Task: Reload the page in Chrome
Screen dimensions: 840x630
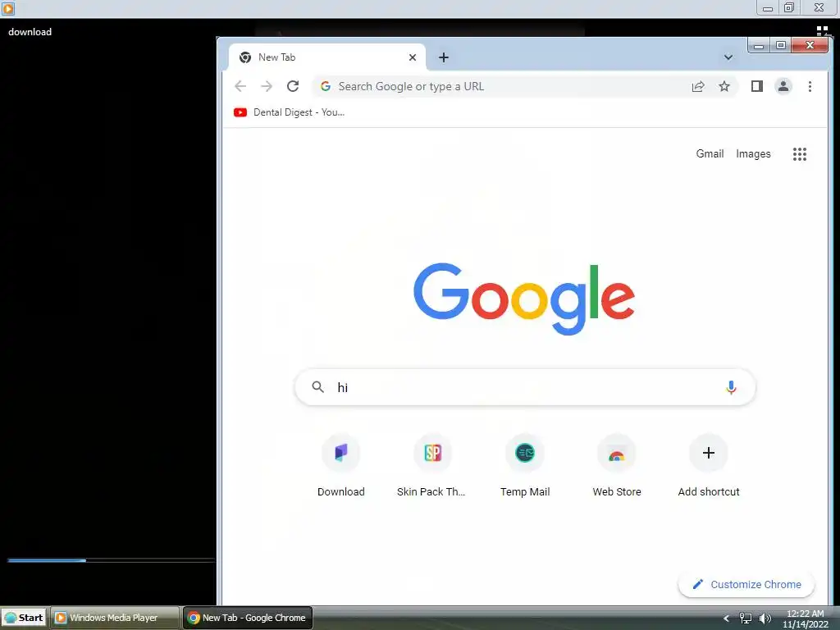Action: point(293,86)
